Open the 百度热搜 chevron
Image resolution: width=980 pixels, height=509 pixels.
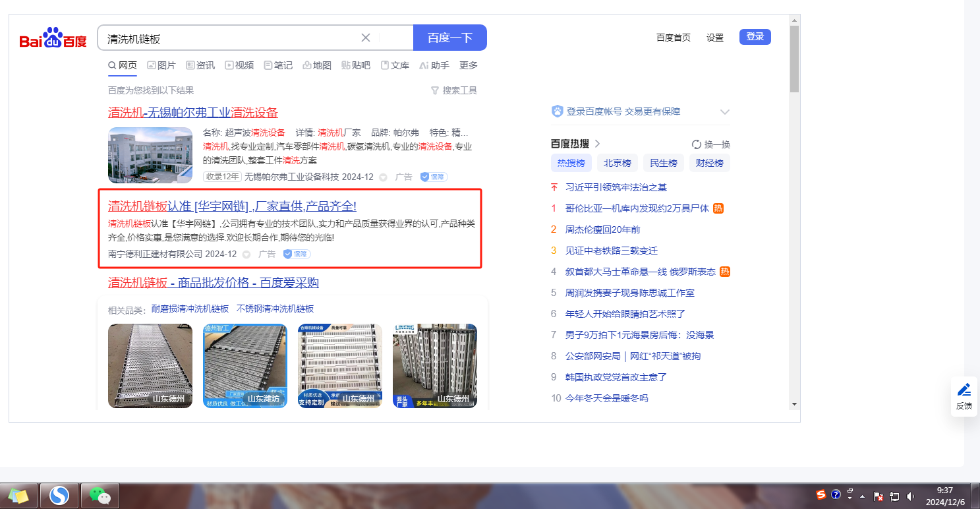[x=598, y=144]
